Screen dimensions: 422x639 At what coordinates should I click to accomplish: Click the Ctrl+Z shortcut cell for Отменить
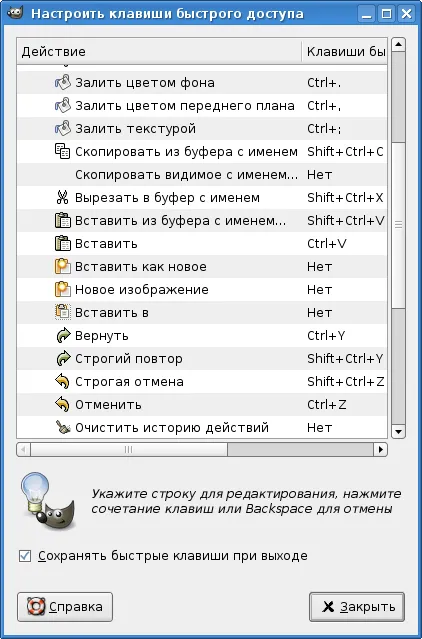327,405
